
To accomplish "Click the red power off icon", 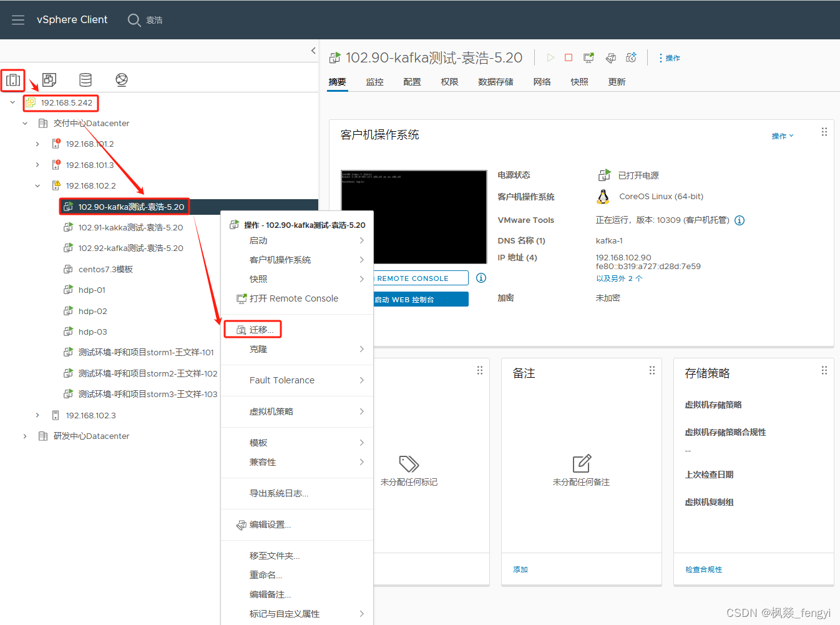I will tap(569, 57).
